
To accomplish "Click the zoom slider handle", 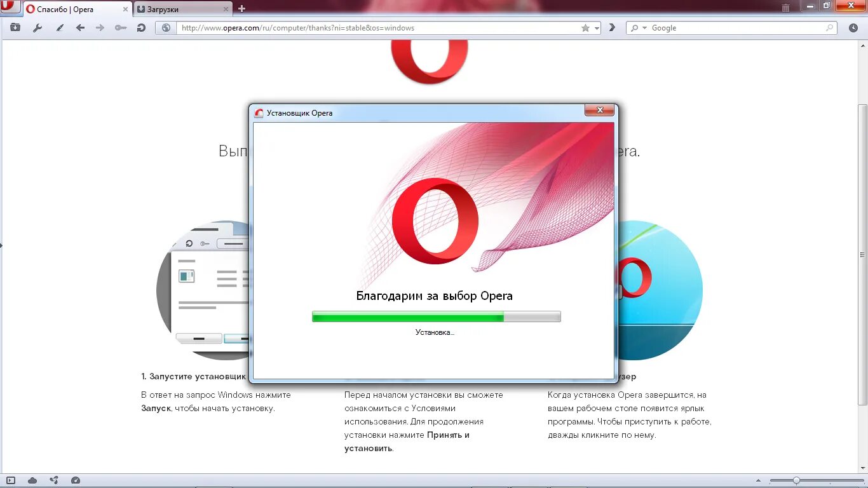I will (x=796, y=481).
